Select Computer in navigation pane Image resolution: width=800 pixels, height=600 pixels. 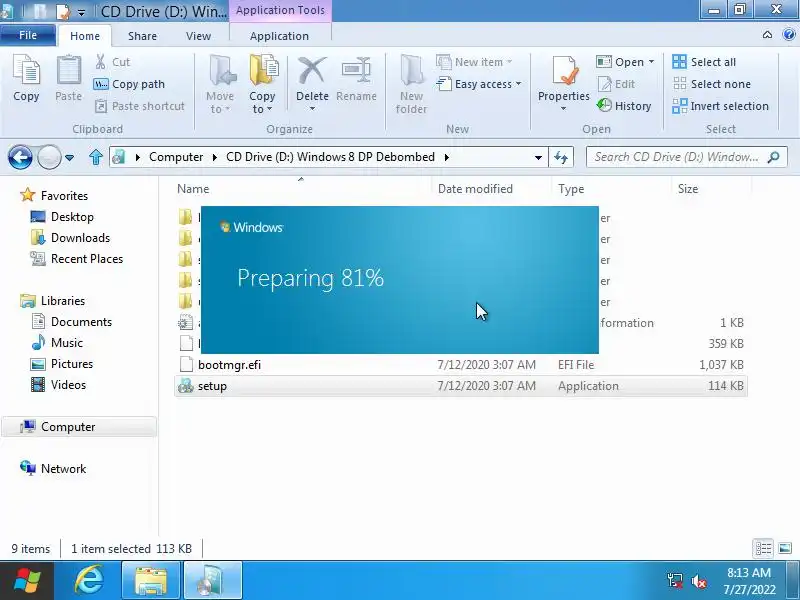click(79, 427)
